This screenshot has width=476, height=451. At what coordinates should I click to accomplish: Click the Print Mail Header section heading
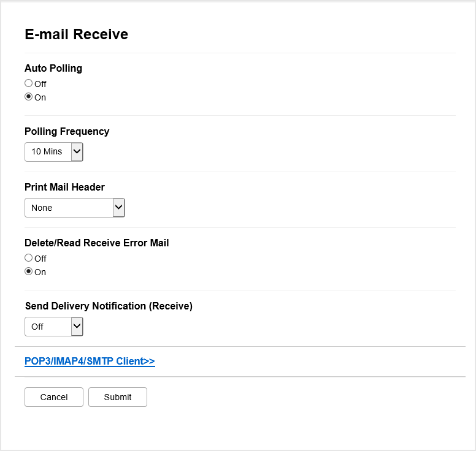[x=64, y=187]
